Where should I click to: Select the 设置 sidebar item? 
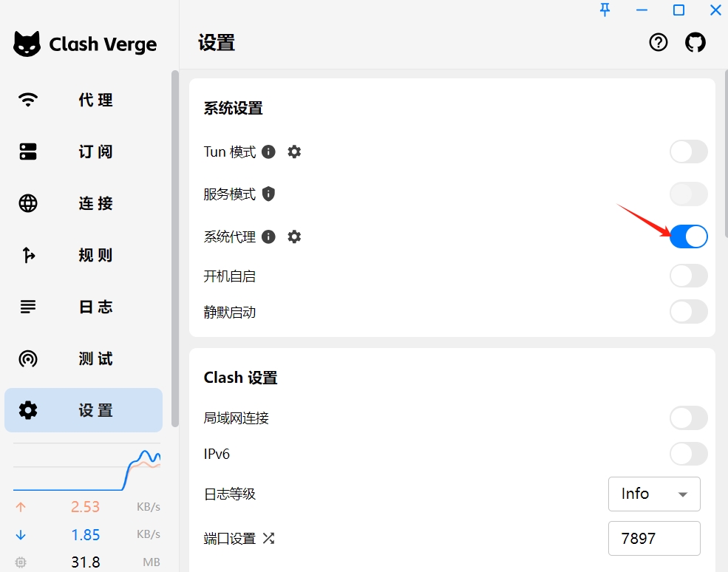coord(84,410)
